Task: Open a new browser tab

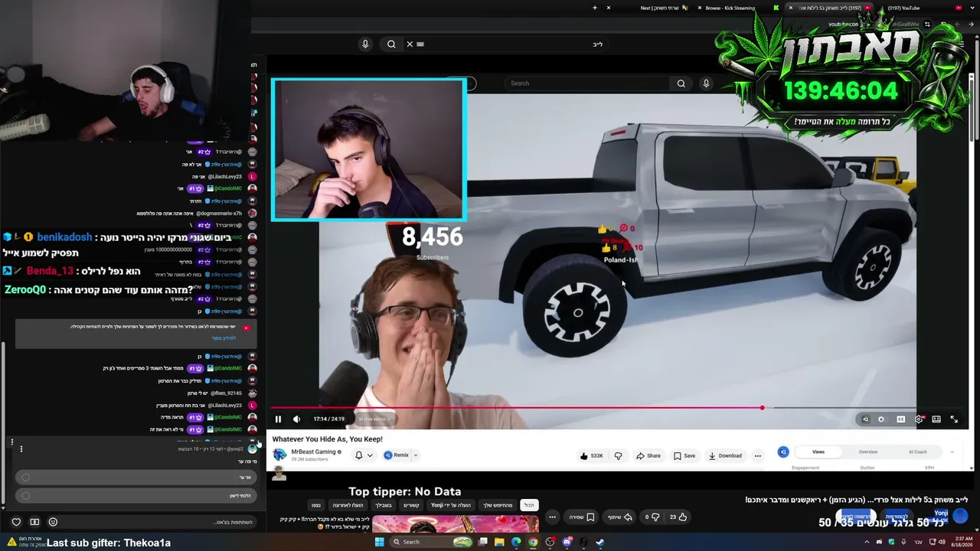Action: [x=595, y=8]
